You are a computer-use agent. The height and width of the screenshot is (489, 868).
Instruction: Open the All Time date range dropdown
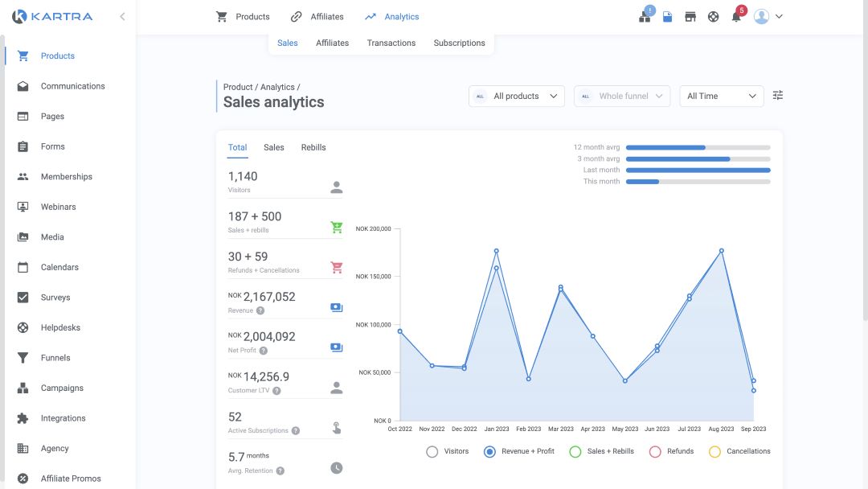pos(721,96)
